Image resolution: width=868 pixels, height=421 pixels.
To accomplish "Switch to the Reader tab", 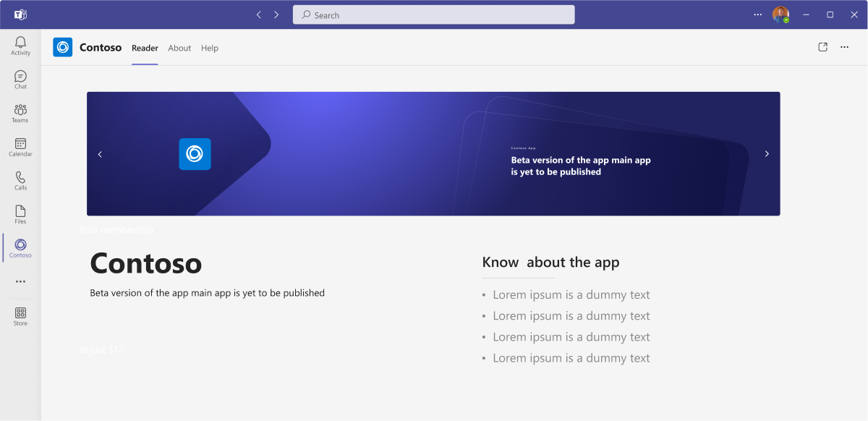I will [145, 48].
